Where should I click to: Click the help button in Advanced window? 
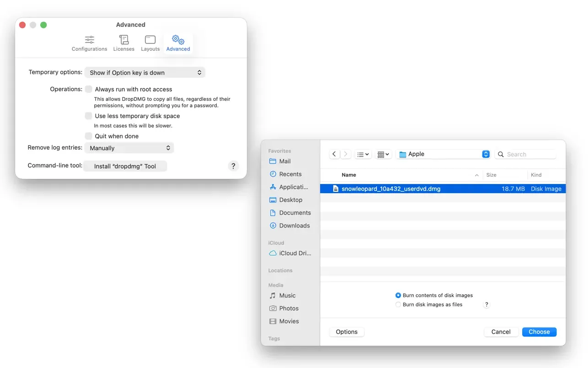pos(233,166)
